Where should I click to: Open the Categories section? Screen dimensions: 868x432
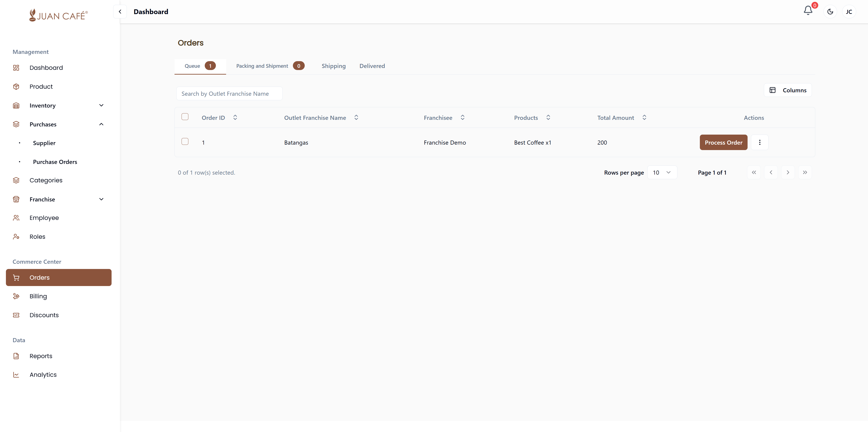click(46, 180)
